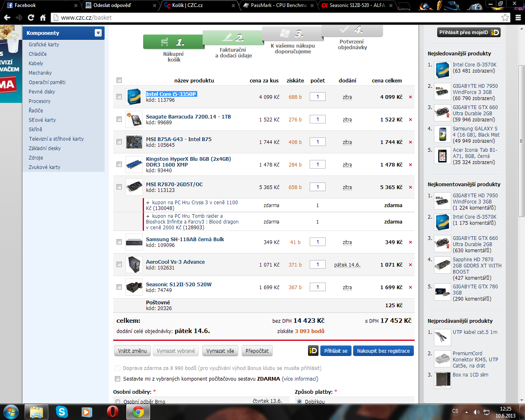Click the '5 365 Kč' unit price of MSI R7870

(x=269, y=187)
